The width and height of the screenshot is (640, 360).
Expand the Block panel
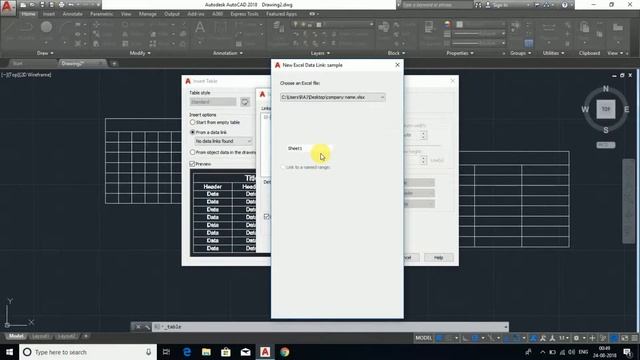(x=396, y=53)
